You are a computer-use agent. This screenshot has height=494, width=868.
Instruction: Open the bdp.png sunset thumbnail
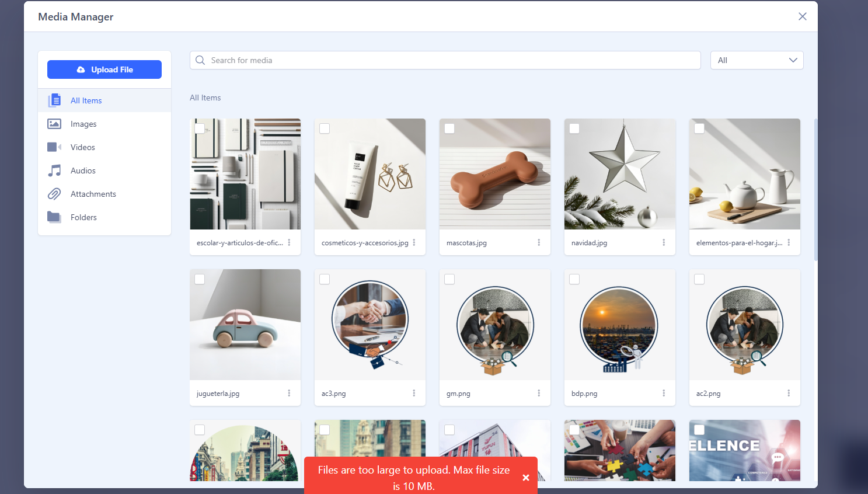[620, 325]
